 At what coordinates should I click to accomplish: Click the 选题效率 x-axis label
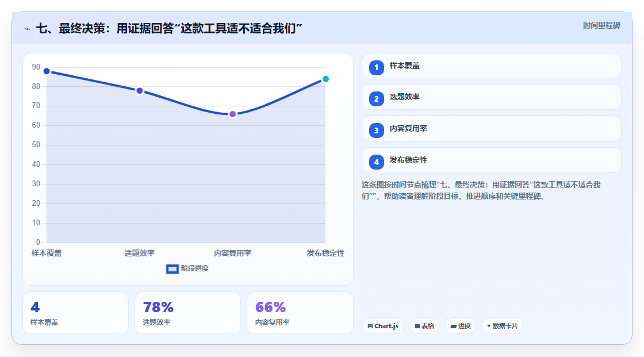pyautogui.click(x=140, y=254)
